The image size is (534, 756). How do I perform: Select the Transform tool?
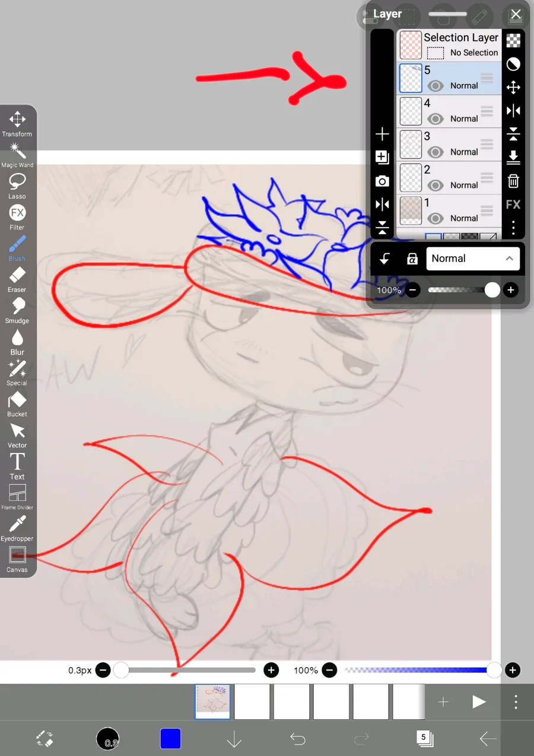click(17, 124)
